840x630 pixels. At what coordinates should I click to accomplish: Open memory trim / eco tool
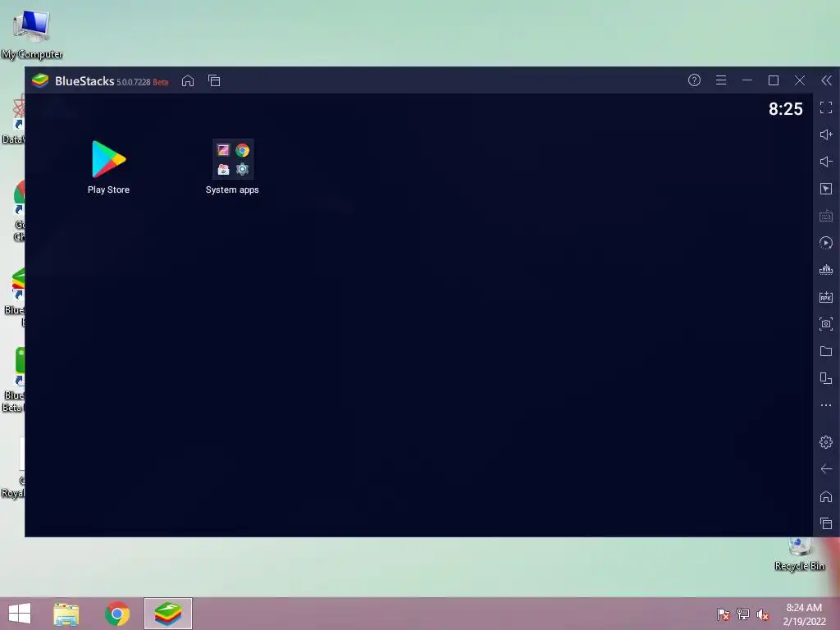click(826, 269)
